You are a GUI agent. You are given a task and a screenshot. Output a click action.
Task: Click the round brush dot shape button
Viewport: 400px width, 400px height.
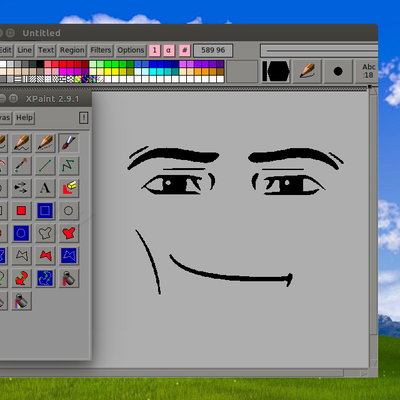pyautogui.click(x=338, y=71)
